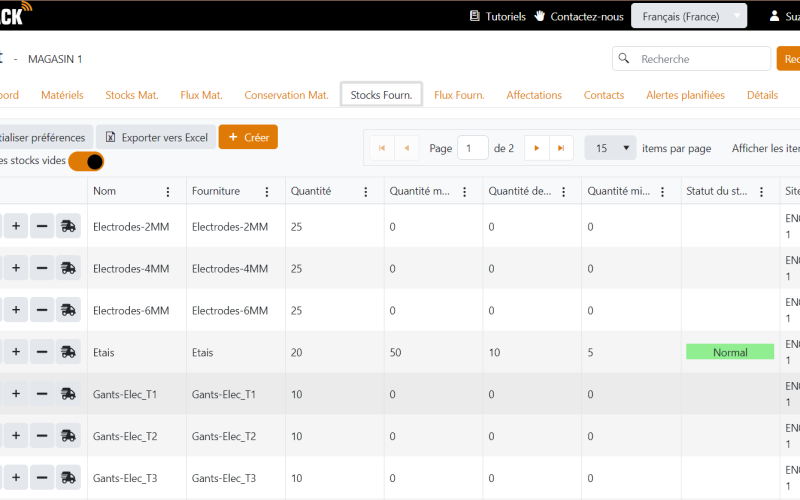Click truck icon in Gants-Elec_T2 row

pyautogui.click(x=68, y=435)
